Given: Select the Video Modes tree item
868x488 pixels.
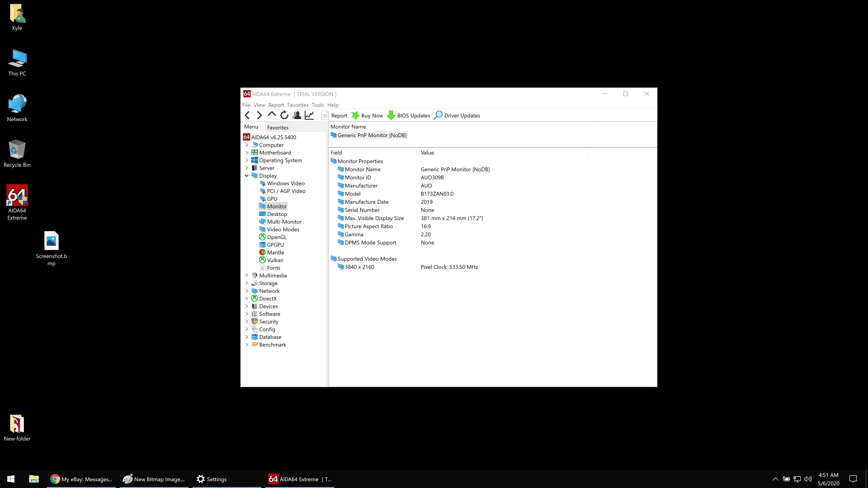Looking at the screenshot, I should coord(279,230).
